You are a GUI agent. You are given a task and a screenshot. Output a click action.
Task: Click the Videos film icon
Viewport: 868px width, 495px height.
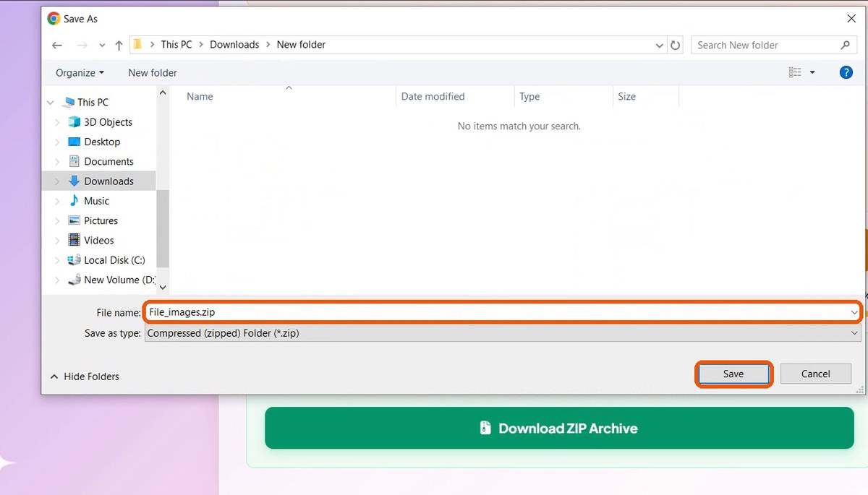click(74, 240)
